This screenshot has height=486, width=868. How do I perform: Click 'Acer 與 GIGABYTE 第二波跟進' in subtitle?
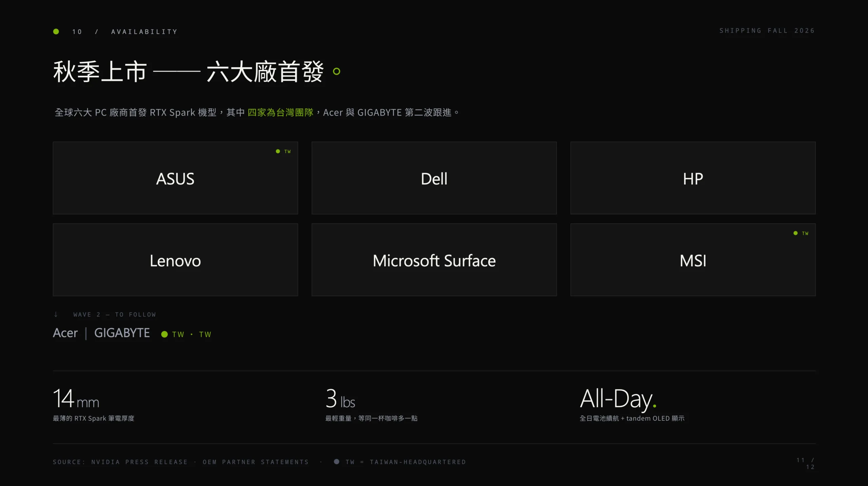point(387,112)
